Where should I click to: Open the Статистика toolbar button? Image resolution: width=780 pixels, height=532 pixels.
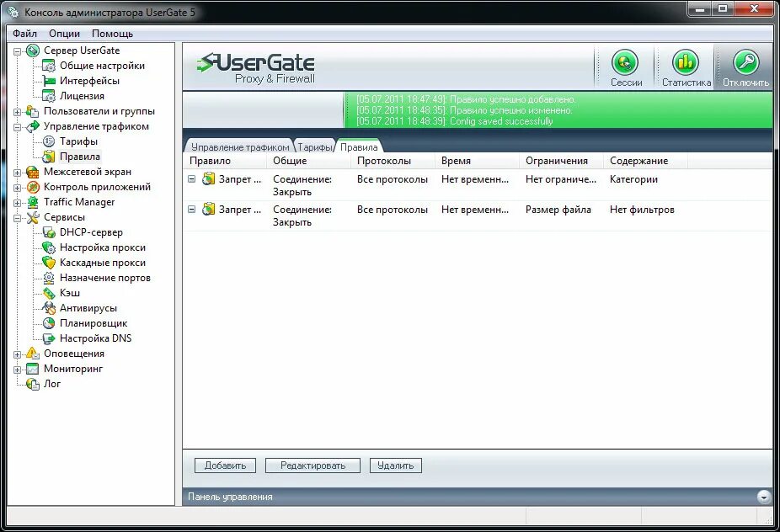[686, 67]
